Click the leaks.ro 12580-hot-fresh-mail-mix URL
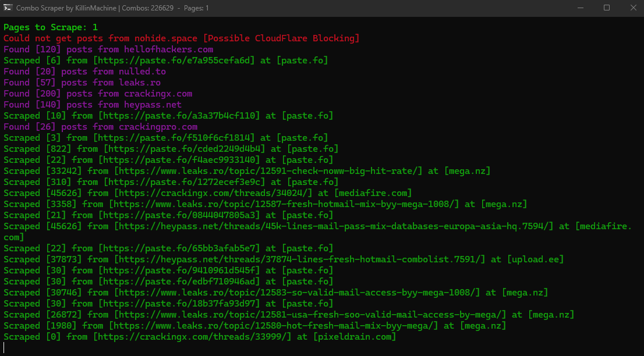The image size is (644, 356). (274, 326)
